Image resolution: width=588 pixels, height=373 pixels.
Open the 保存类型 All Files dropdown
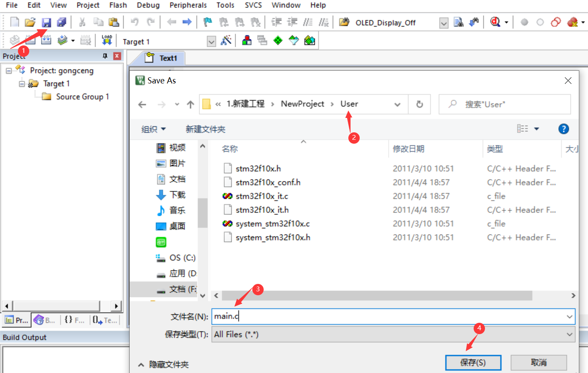tap(570, 335)
